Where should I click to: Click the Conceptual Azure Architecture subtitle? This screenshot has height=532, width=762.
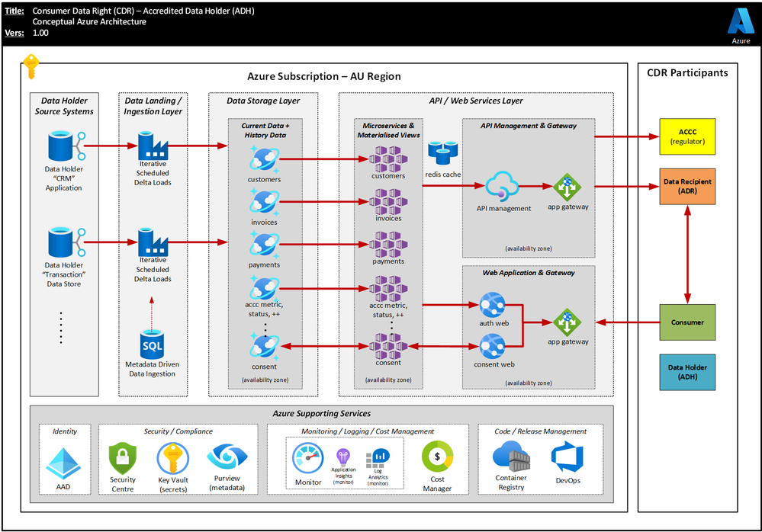click(89, 21)
